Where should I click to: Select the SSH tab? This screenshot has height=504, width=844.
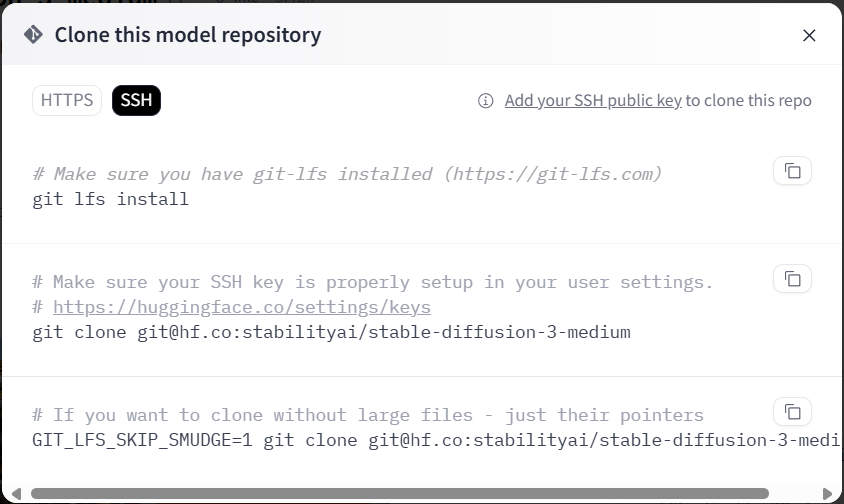pyautogui.click(x=136, y=100)
